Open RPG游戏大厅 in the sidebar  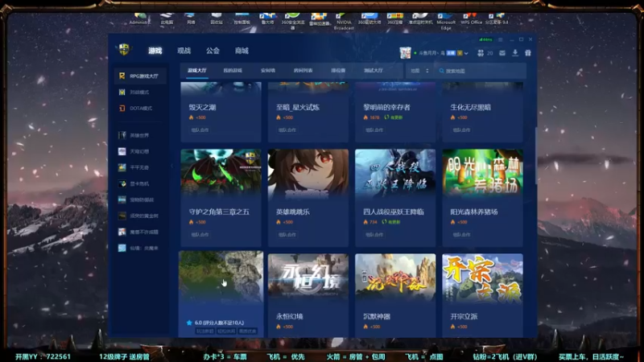(x=140, y=76)
